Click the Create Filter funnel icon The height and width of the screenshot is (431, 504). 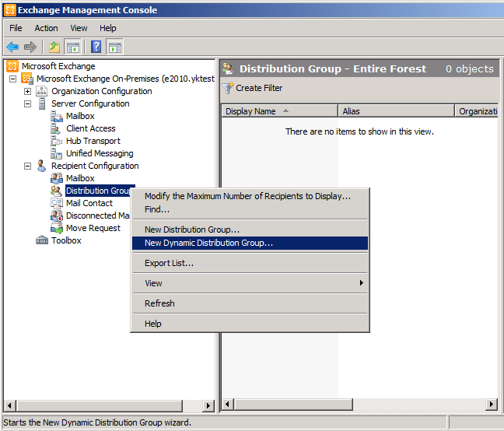coord(228,88)
